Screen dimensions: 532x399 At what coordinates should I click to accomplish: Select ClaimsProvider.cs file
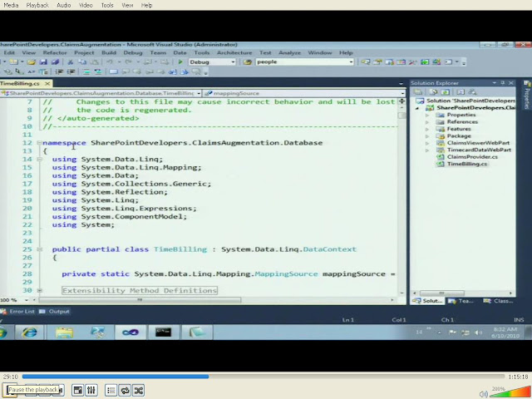coord(472,157)
